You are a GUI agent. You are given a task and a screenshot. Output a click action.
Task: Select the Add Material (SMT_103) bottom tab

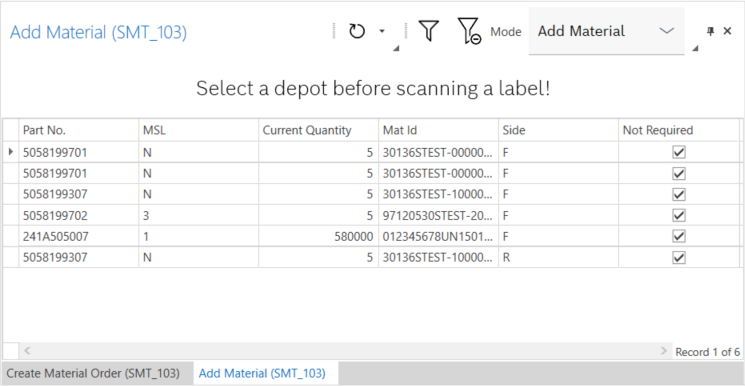[262, 373]
